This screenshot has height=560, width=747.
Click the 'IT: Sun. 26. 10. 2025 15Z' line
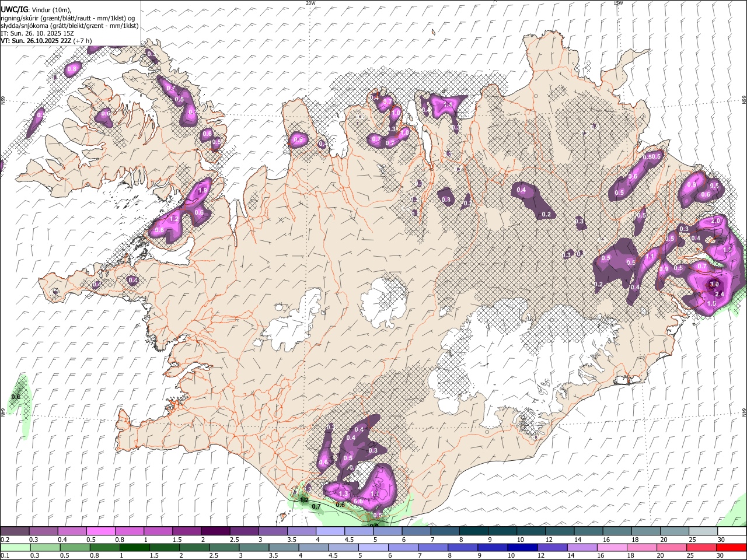pyautogui.click(x=37, y=34)
